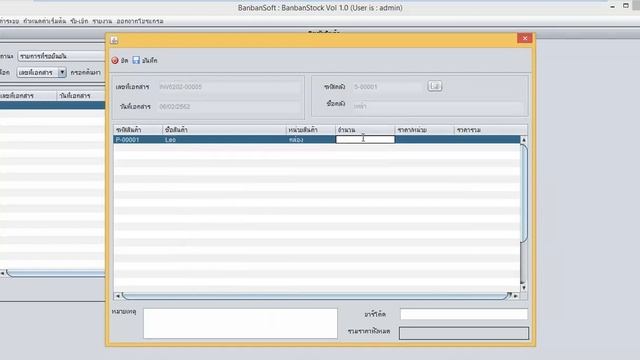The height and width of the screenshot is (360, 640).
Task: Click the รหัสสินค้า column header
Action: pos(138,130)
